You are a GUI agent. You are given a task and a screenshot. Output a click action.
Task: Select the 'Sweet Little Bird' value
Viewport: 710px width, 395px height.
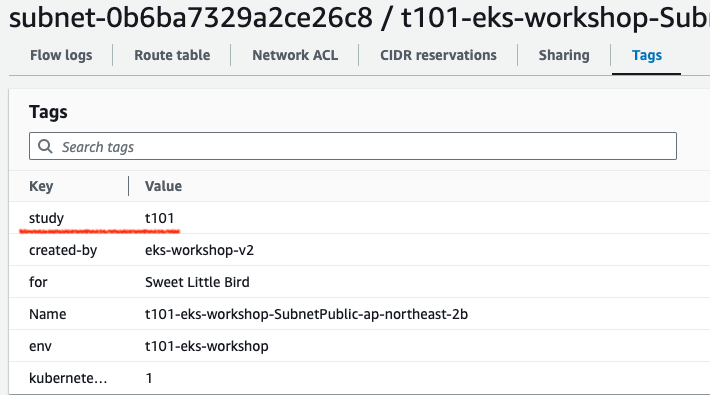click(197, 282)
